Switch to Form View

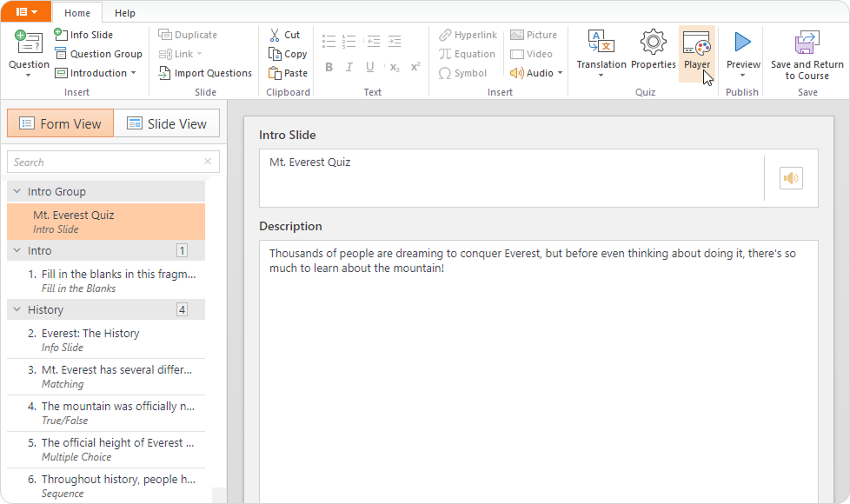pyautogui.click(x=60, y=123)
